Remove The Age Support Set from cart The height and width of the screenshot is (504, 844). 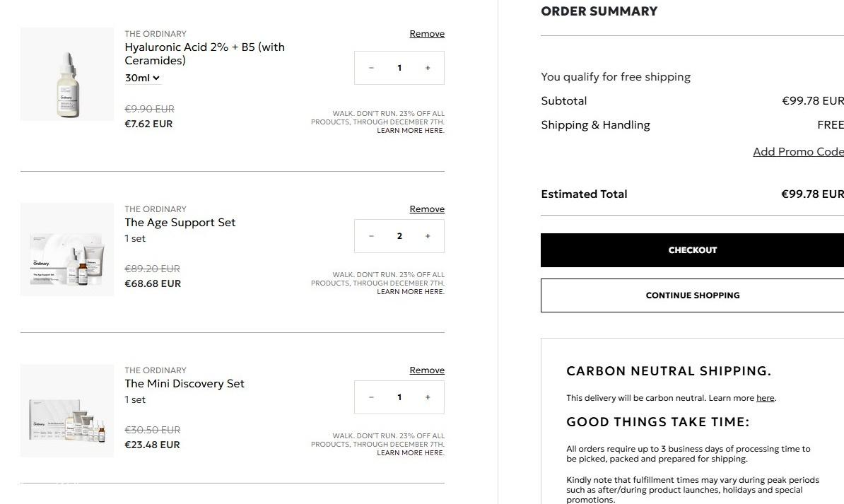427,209
